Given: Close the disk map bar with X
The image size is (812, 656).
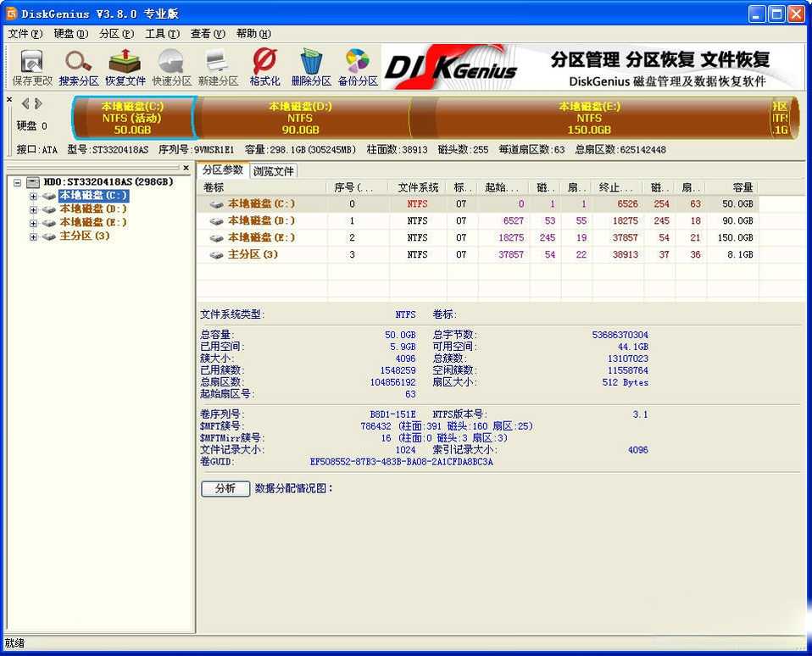Looking at the screenshot, I should [x=8, y=99].
